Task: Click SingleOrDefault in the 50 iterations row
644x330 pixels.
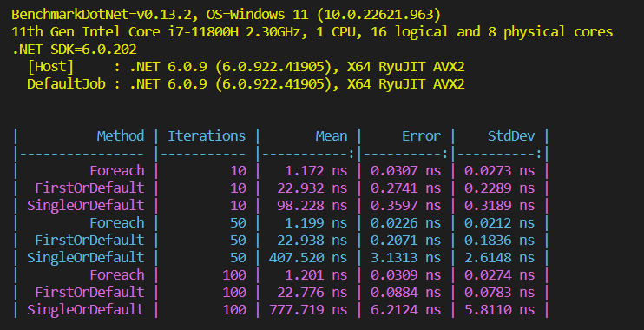Action: point(85,257)
